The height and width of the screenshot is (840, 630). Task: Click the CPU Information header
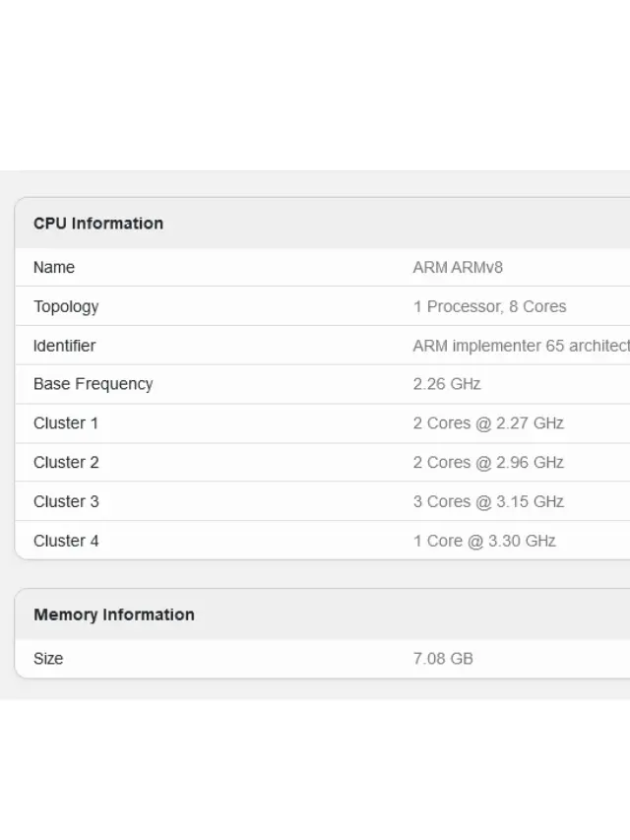98,224
